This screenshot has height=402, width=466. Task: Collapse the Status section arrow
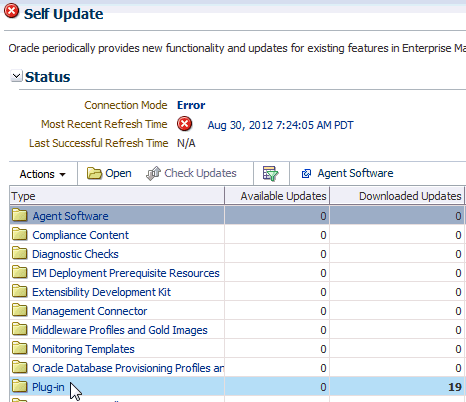click(16, 76)
